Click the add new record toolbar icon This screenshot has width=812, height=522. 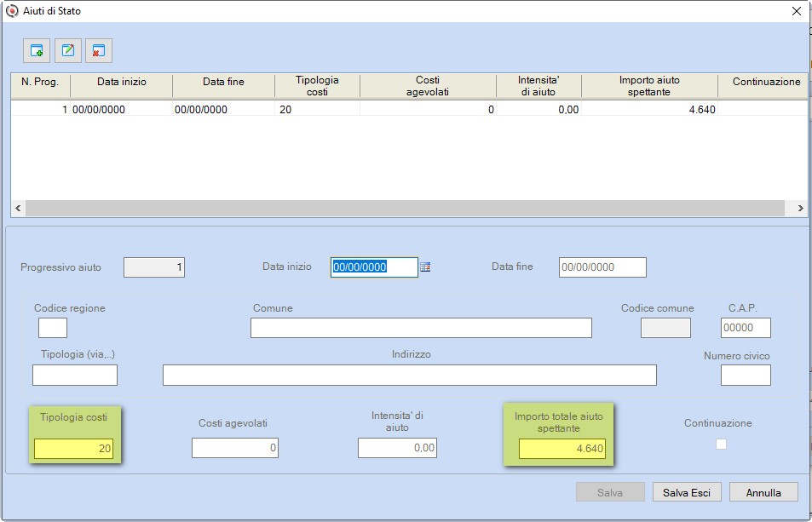pyautogui.click(x=37, y=51)
